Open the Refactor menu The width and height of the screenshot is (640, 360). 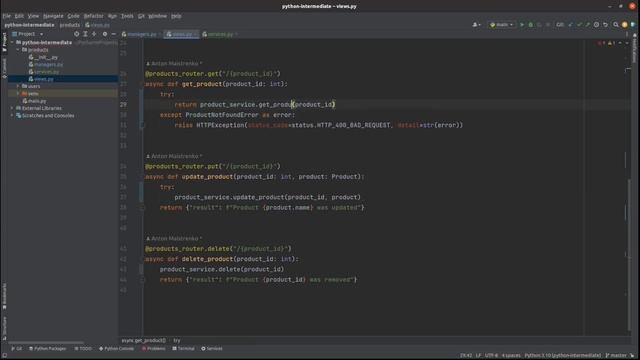tap(93, 16)
